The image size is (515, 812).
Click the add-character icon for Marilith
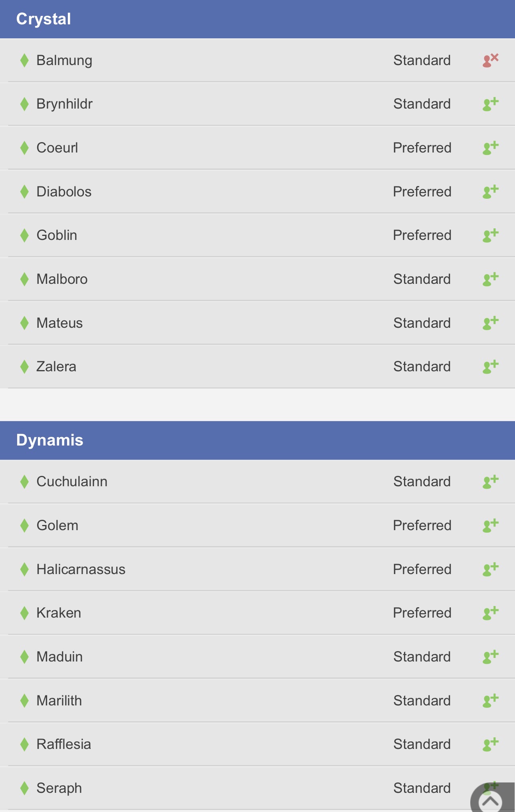click(x=491, y=701)
